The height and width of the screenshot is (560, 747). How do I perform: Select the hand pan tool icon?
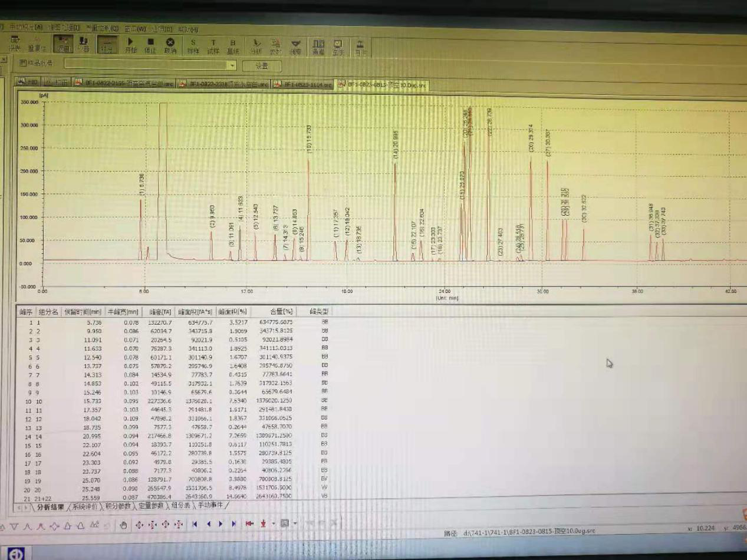click(x=123, y=524)
